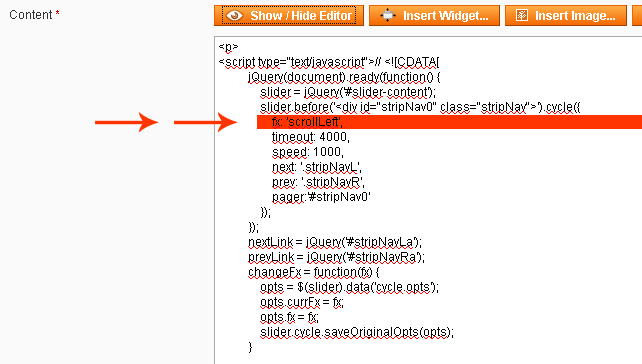The width and height of the screenshot is (642, 364).
Task: Click the slider.cycle.saveOriginalOpts(opts) line
Action: click(357, 332)
